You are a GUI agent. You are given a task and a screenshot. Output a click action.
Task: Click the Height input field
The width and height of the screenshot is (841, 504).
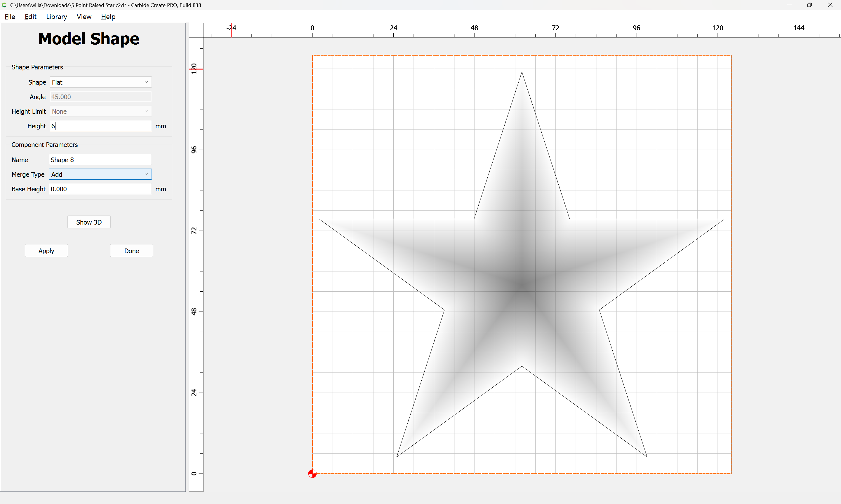[100, 126]
